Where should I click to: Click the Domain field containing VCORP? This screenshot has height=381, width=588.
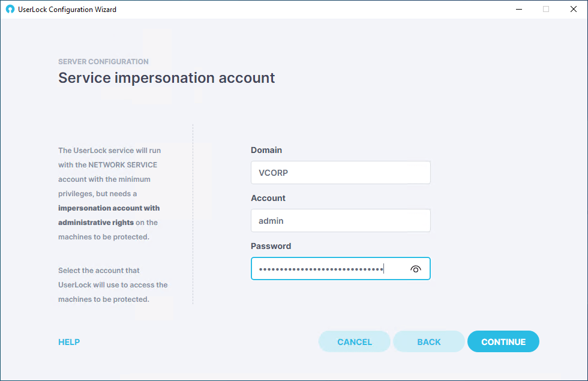341,173
